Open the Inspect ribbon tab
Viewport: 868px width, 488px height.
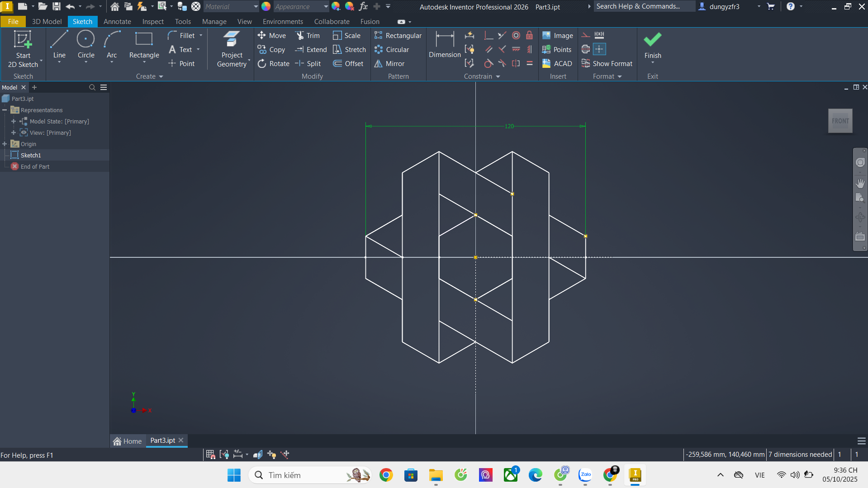[153, 22]
